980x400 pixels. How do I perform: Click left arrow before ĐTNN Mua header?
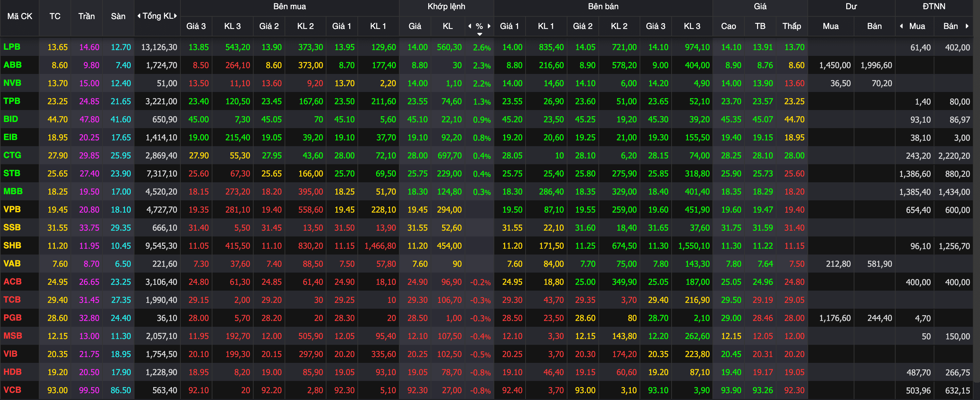[x=901, y=26]
